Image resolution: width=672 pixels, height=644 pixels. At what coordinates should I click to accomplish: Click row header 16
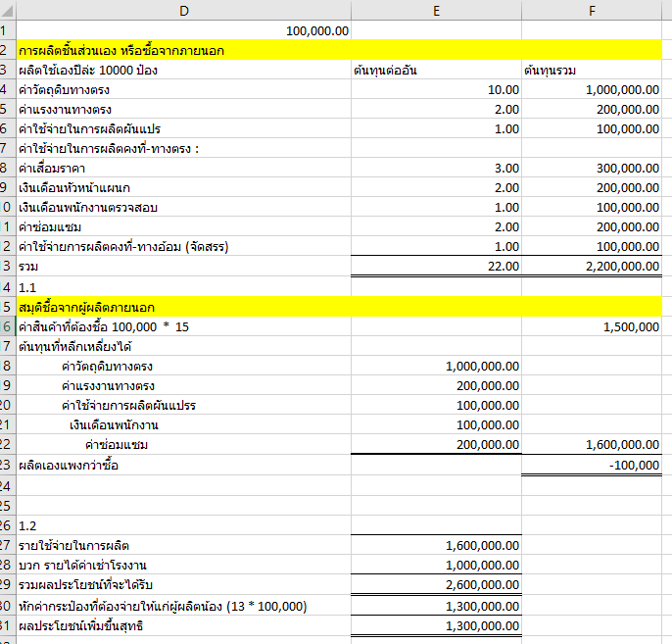[x=8, y=326]
